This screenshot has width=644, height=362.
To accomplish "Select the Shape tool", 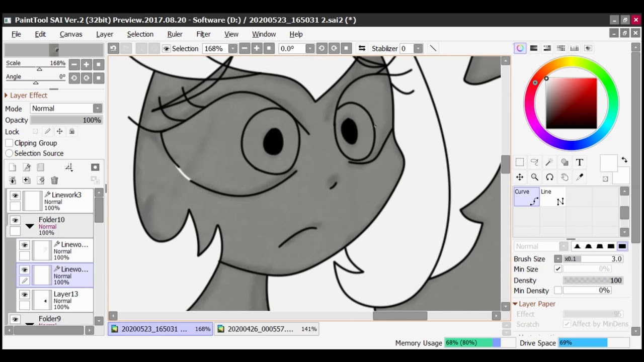I will pyautogui.click(x=565, y=162).
